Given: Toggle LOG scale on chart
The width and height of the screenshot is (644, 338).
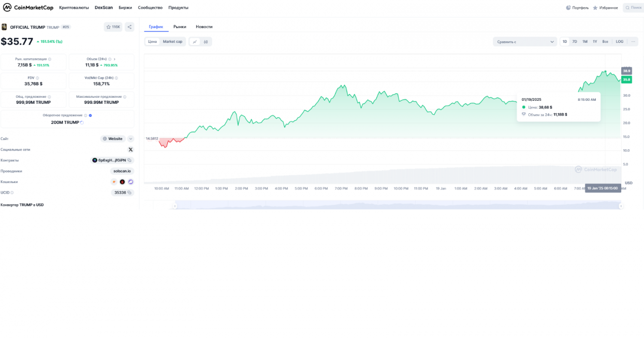Looking at the screenshot, I should (620, 42).
